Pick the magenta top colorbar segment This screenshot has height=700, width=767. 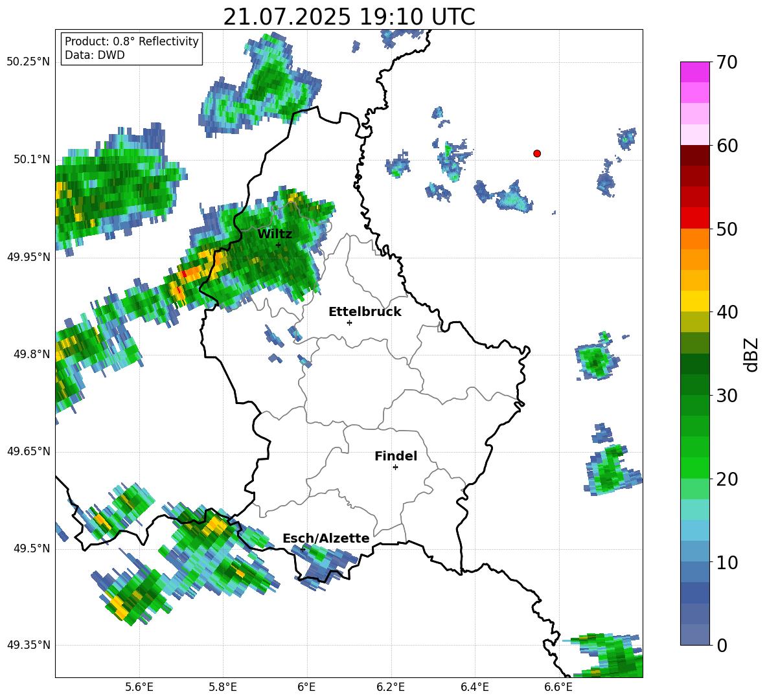[694, 72]
